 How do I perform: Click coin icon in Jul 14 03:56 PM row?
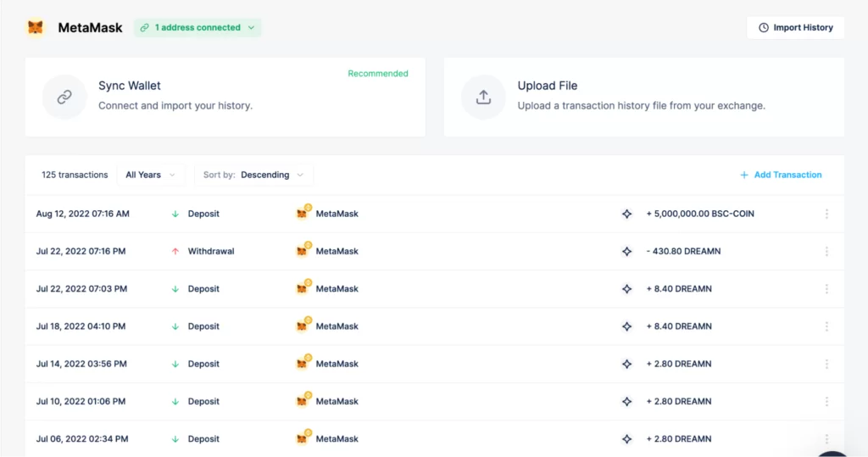(x=626, y=364)
